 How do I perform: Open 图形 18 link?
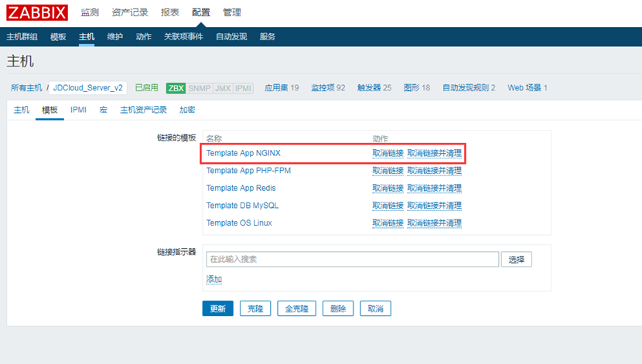(417, 87)
